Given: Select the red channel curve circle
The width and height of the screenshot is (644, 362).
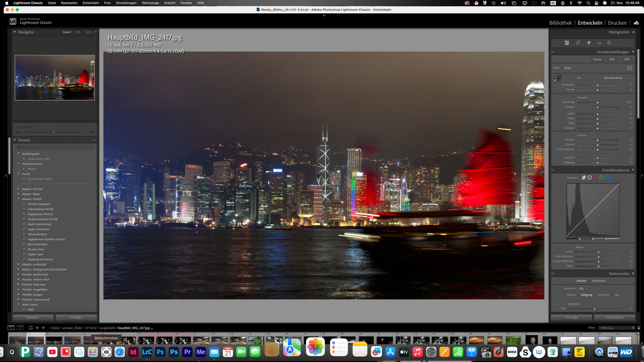Looking at the screenshot, I should [595, 178].
